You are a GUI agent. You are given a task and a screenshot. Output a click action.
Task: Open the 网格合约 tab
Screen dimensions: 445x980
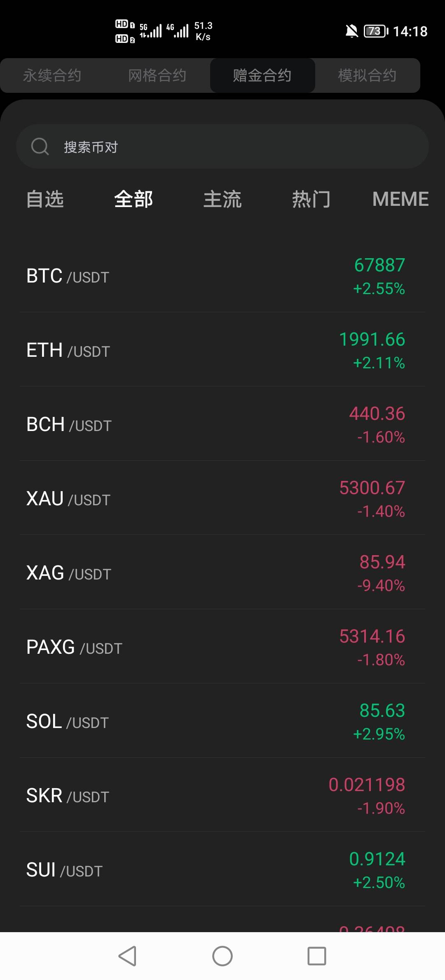[157, 75]
